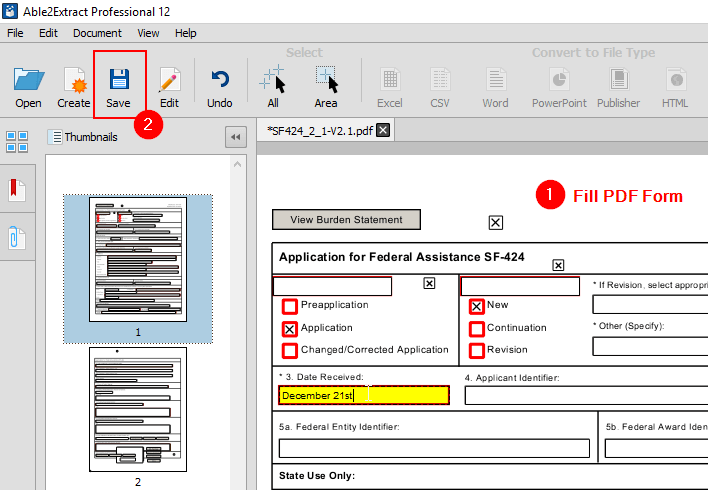Screen dimensions: 708x490
Task: Open the File menu
Action: click(15, 33)
